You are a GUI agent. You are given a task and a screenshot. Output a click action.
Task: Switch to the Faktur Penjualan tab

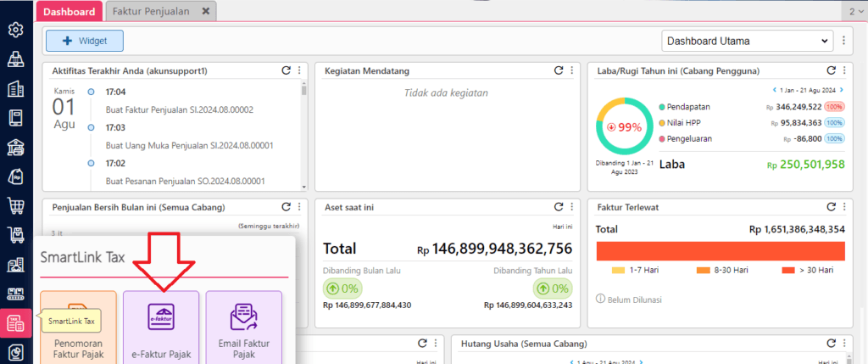pyautogui.click(x=153, y=11)
